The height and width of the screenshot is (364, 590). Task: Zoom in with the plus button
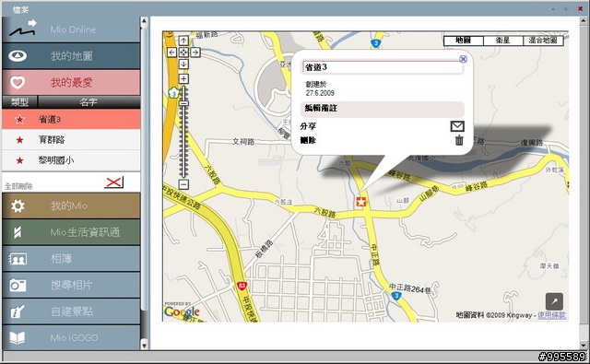(x=183, y=78)
